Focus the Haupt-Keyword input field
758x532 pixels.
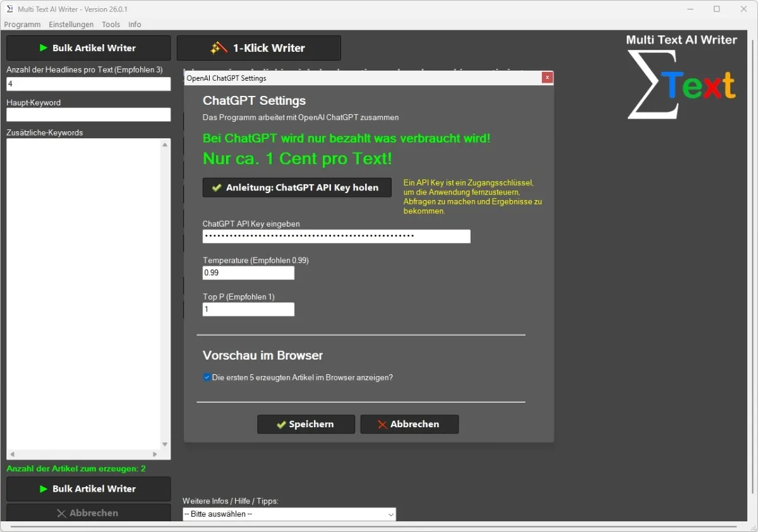click(88, 114)
